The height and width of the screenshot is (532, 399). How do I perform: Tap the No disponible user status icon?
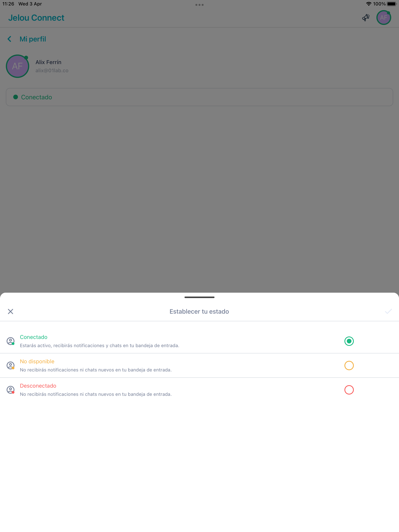[11, 365]
